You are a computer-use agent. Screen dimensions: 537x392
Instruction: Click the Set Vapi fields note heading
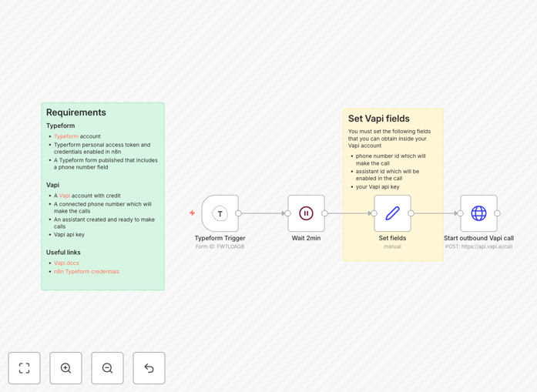coord(379,119)
